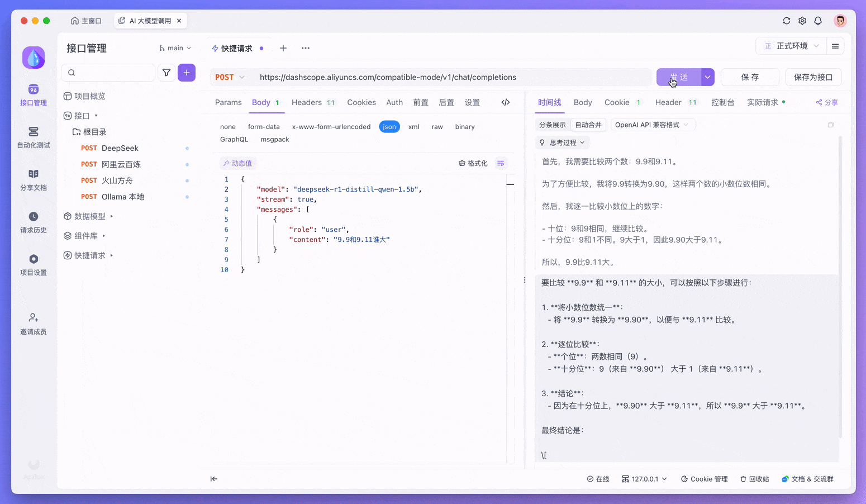The width and height of the screenshot is (866, 504).
Task: Click the purple plus add button
Action: (187, 73)
